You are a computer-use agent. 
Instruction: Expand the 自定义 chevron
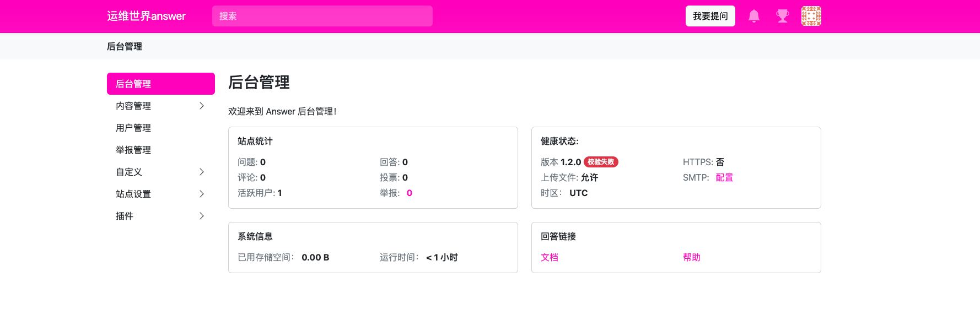[x=201, y=172]
